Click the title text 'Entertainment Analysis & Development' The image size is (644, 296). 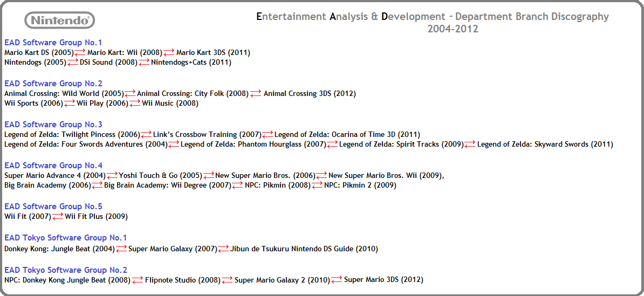[351, 16]
